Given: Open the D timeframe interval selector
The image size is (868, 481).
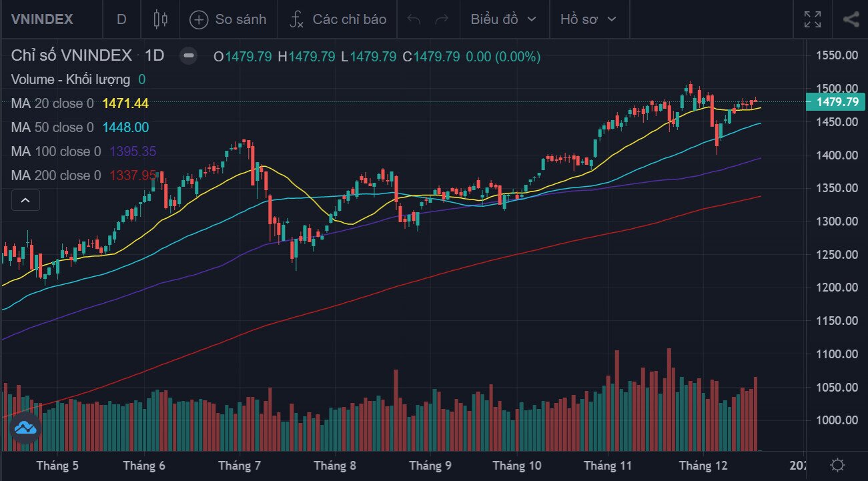Looking at the screenshot, I should [x=121, y=19].
